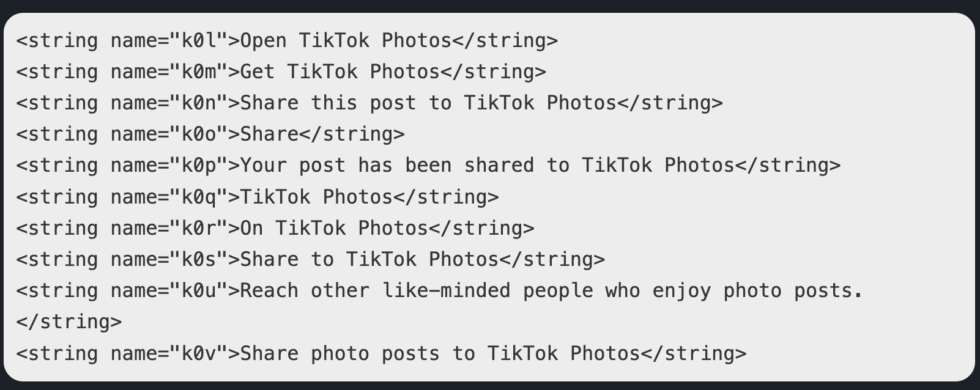Click the k0m name attribute
Viewport: 980px width, 390px height.
point(169,72)
